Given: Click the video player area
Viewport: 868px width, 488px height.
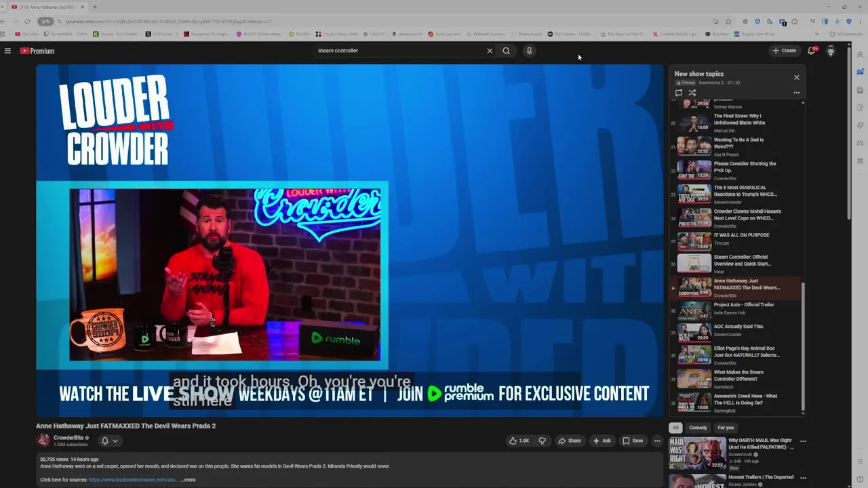Looking at the screenshot, I should pyautogui.click(x=350, y=241).
